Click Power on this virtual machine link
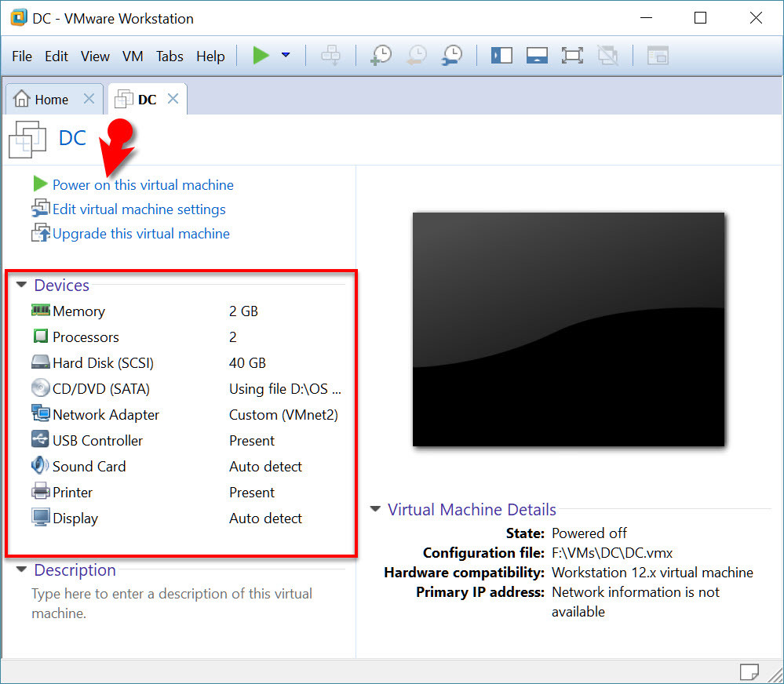The width and height of the screenshot is (784, 684). pos(143,185)
